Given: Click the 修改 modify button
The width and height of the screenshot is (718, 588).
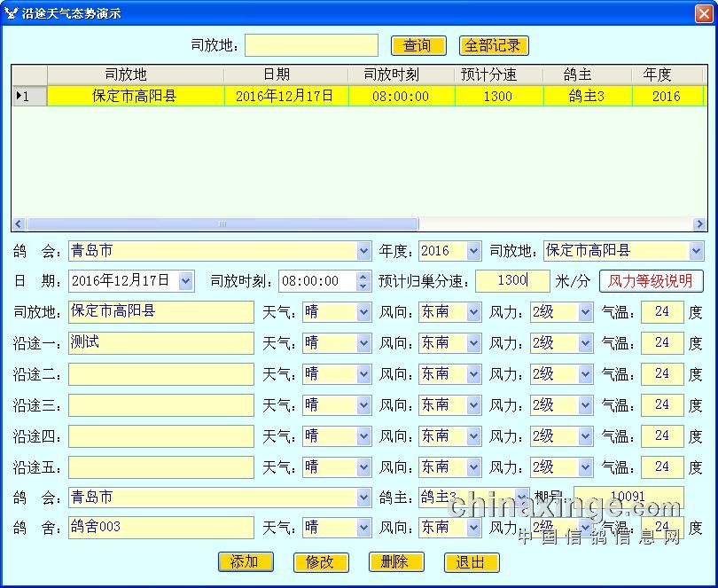Looking at the screenshot, I should [x=321, y=562].
